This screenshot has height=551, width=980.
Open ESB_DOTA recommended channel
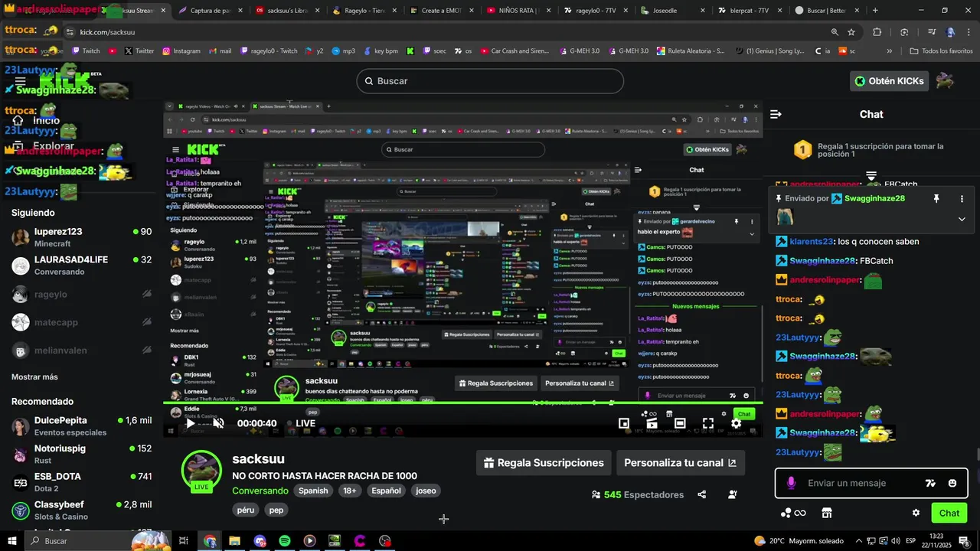(80, 482)
